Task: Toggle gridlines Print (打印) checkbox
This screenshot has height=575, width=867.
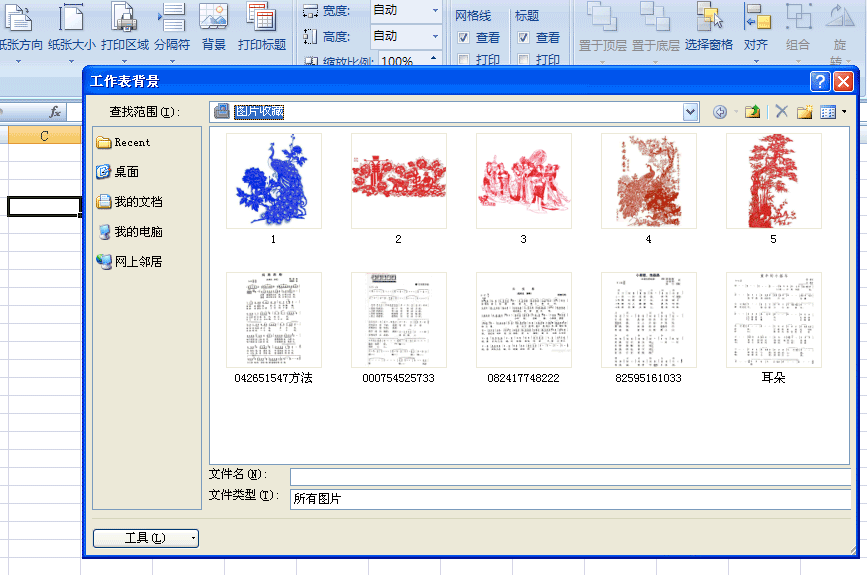Action: click(463, 60)
